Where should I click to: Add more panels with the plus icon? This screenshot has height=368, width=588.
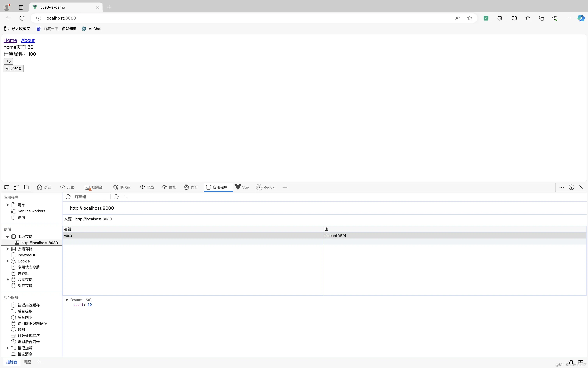click(285, 187)
